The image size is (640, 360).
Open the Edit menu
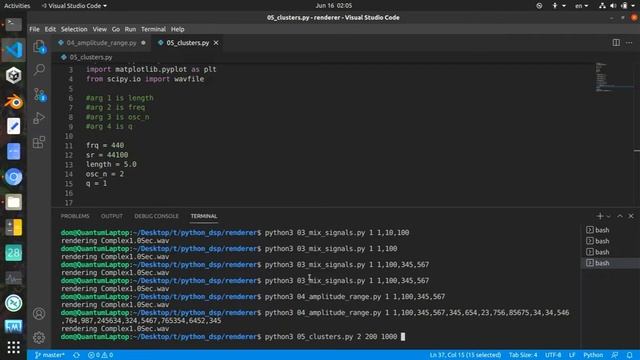point(50,29)
